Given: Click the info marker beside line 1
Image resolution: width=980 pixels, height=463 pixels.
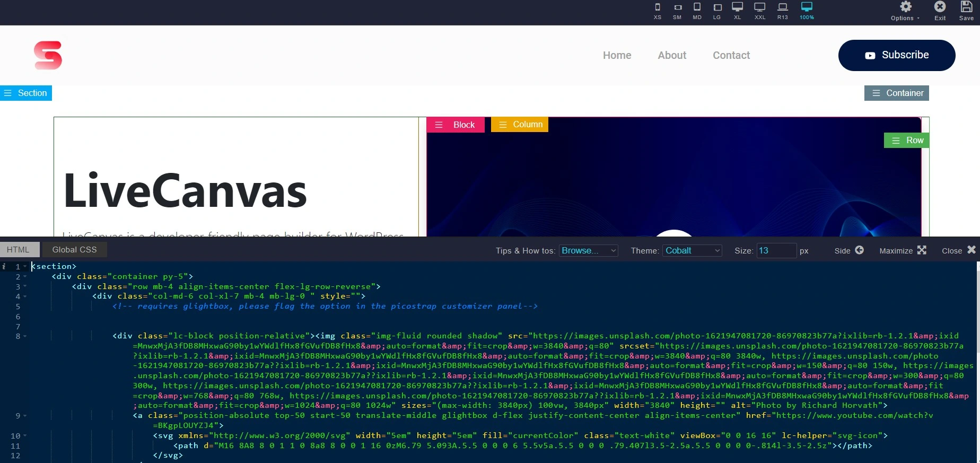Looking at the screenshot, I should coord(4,266).
